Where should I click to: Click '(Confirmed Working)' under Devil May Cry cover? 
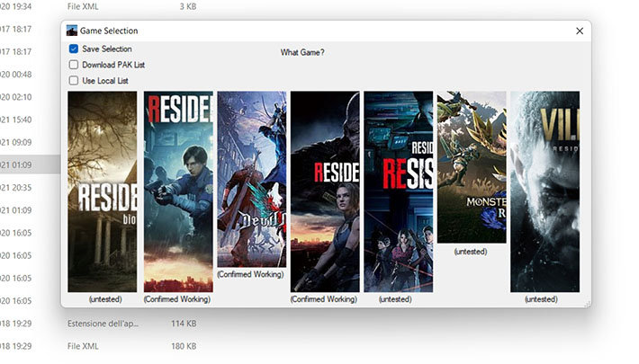(x=250, y=274)
